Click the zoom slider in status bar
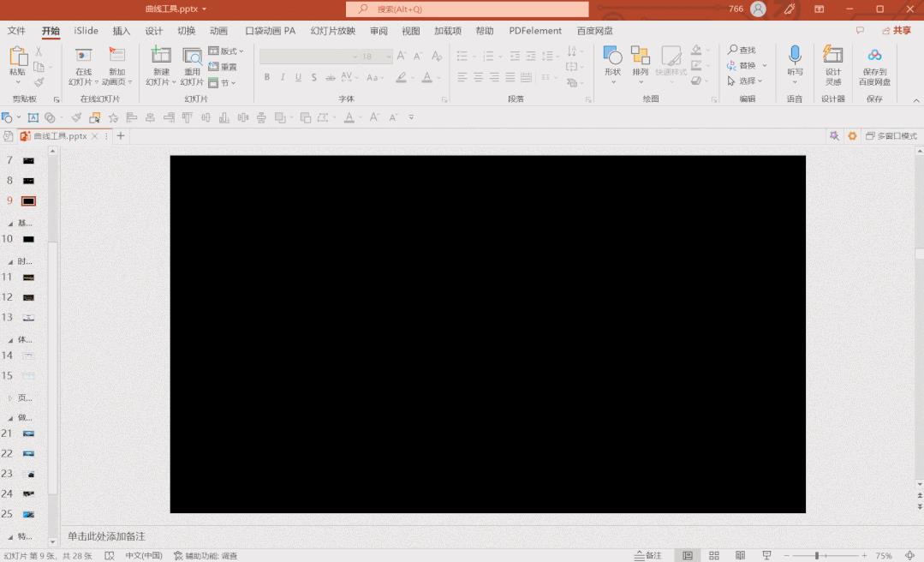924x562 pixels. point(818,556)
